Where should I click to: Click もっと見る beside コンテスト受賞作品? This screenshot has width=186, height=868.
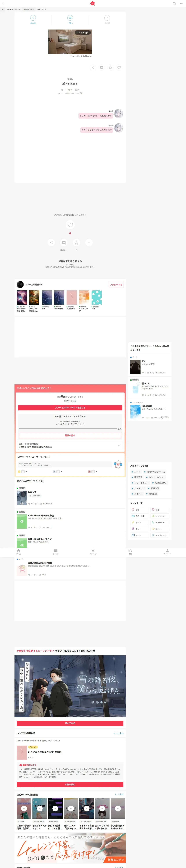coord(118,733)
